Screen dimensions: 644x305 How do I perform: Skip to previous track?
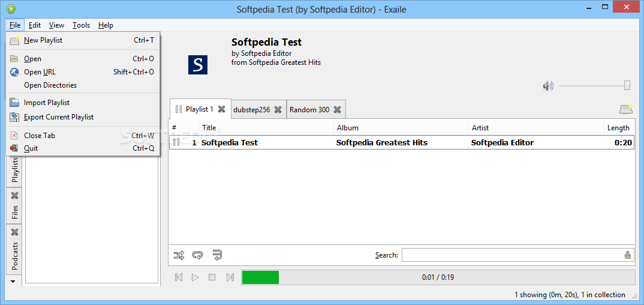coord(179,277)
